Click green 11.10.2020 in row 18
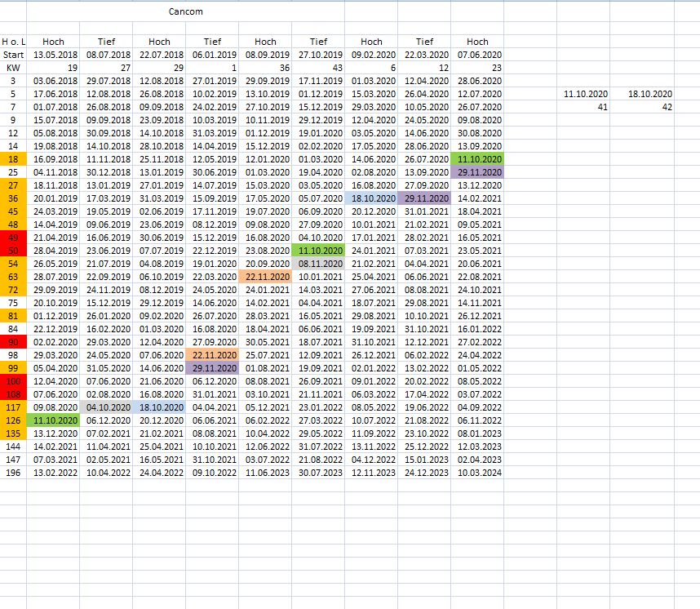Image resolution: width=700 pixels, height=609 pixels. tap(477, 159)
